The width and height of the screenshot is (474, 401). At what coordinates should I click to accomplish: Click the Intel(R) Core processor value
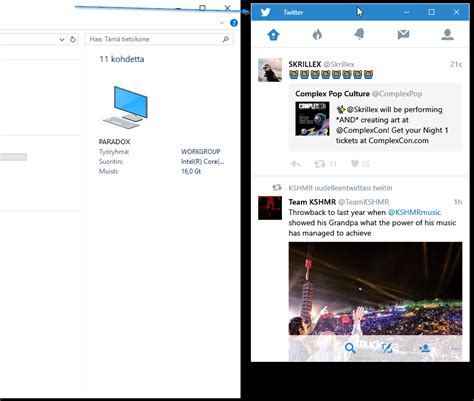203,161
